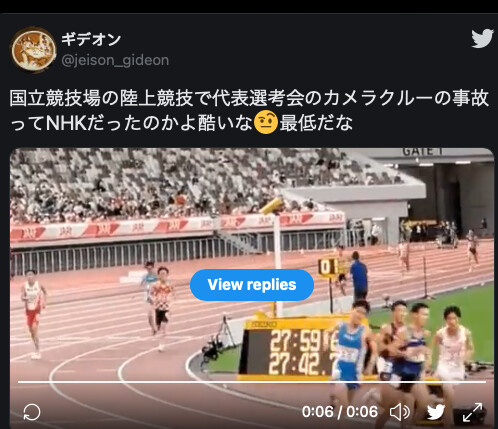Open the video on Twitter via bird icon
Image resolution: width=498 pixels, height=429 pixels.
click(x=436, y=412)
